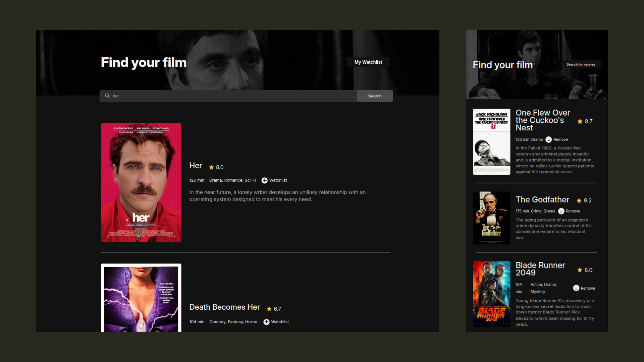Click the minus icon beside The Godfather Remove

click(561, 211)
